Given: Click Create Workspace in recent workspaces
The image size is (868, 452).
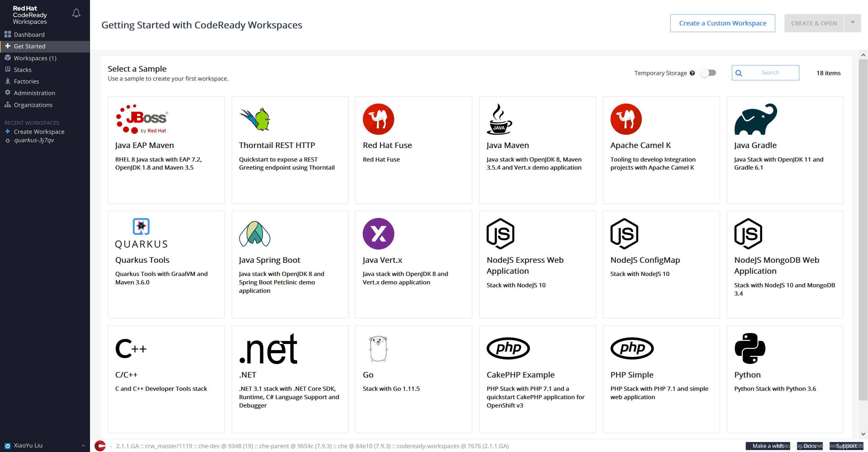Looking at the screenshot, I should point(39,132).
